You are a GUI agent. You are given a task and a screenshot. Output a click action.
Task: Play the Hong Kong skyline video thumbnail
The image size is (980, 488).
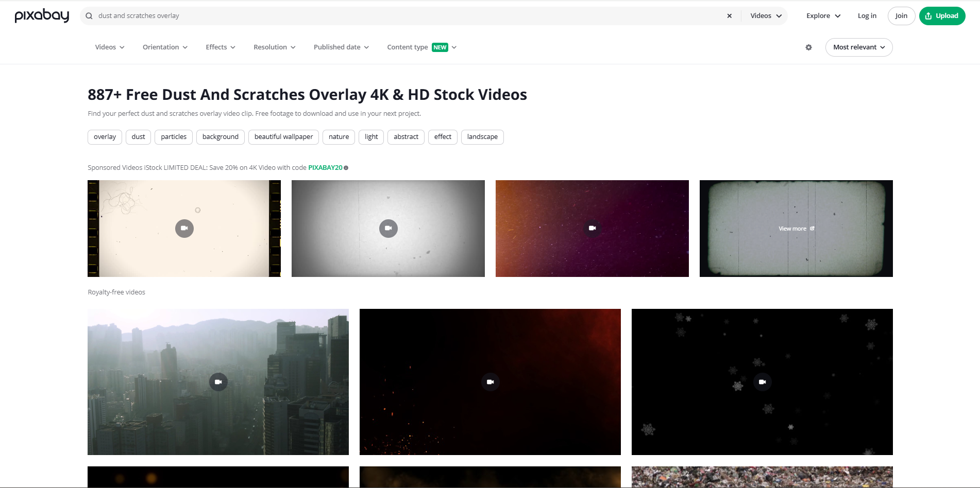pos(218,381)
